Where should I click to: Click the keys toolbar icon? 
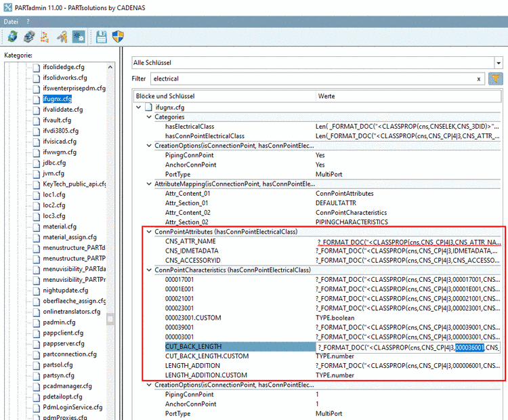(62, 37)
